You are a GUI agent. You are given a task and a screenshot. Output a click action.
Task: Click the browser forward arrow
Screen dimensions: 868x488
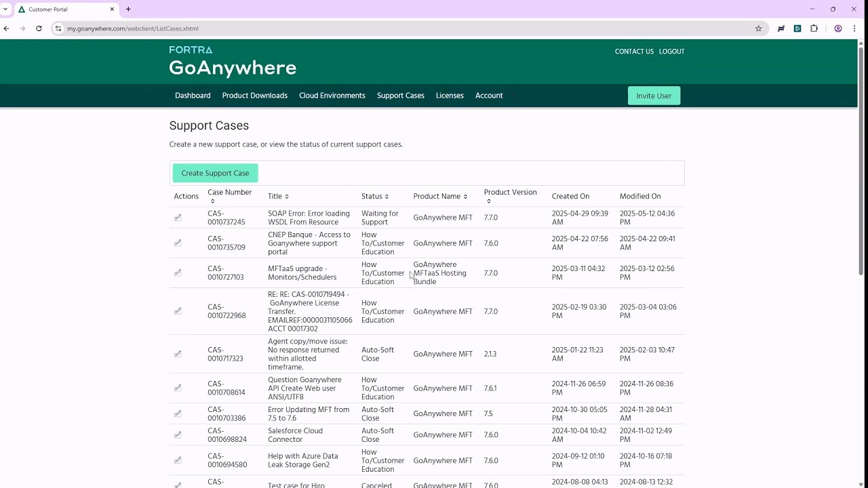pos(22,28)
